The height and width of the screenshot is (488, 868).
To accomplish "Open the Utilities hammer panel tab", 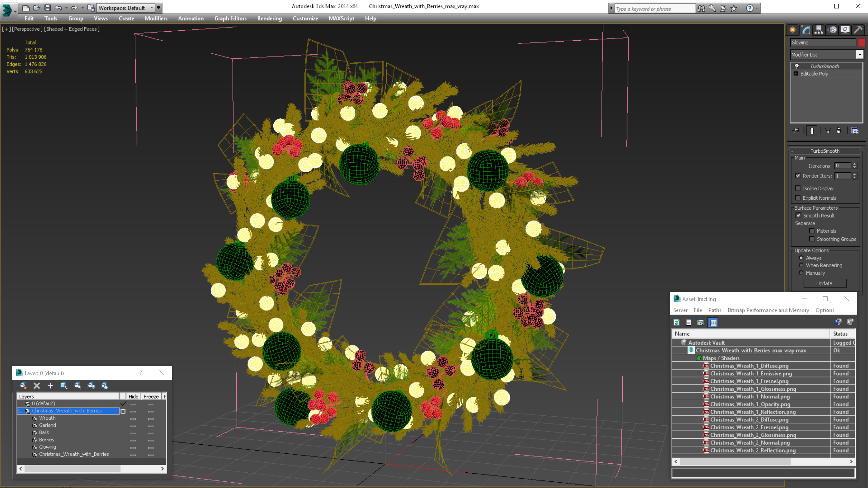I will pos(858,30).
